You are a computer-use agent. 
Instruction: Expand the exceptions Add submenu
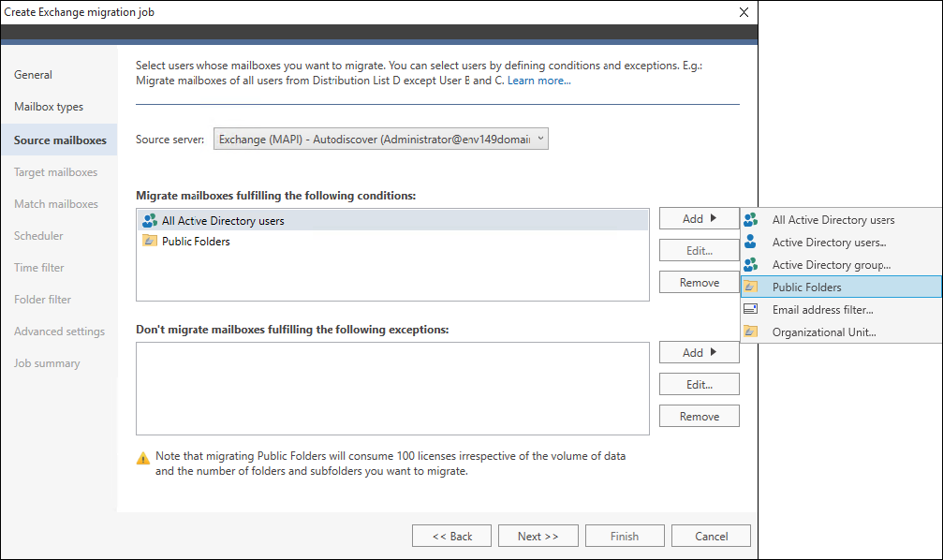coord(699,352)
